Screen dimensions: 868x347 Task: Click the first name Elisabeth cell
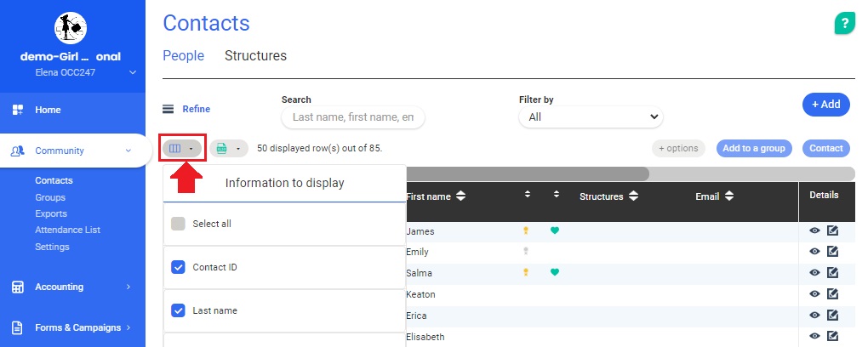point(425,337)
